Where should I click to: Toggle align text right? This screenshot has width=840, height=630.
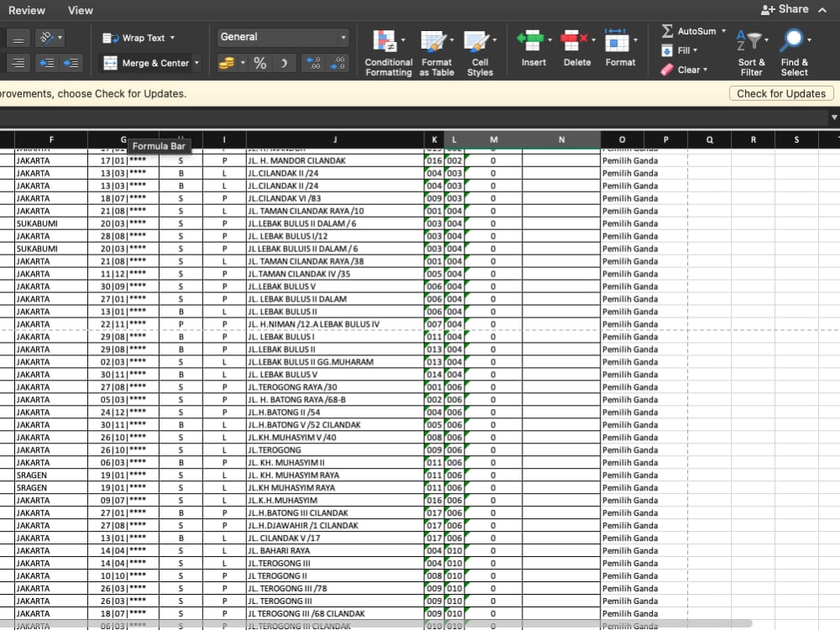pos(18,64)
